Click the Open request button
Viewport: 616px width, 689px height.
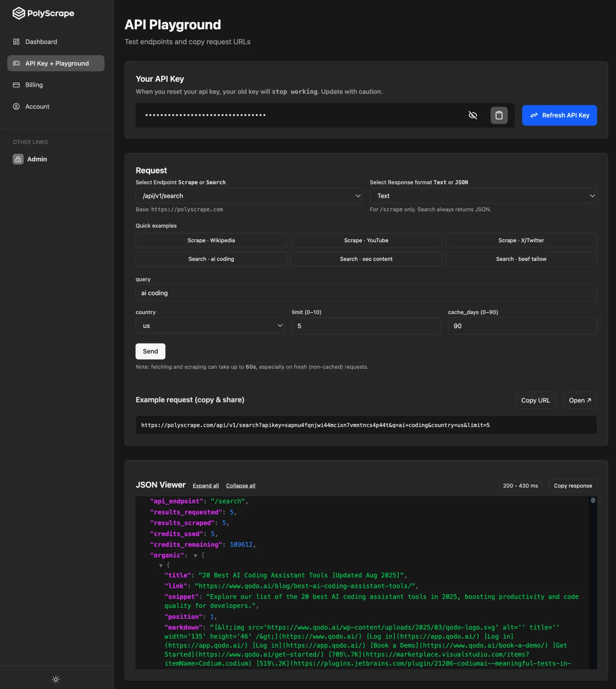[x=580, y=400]
